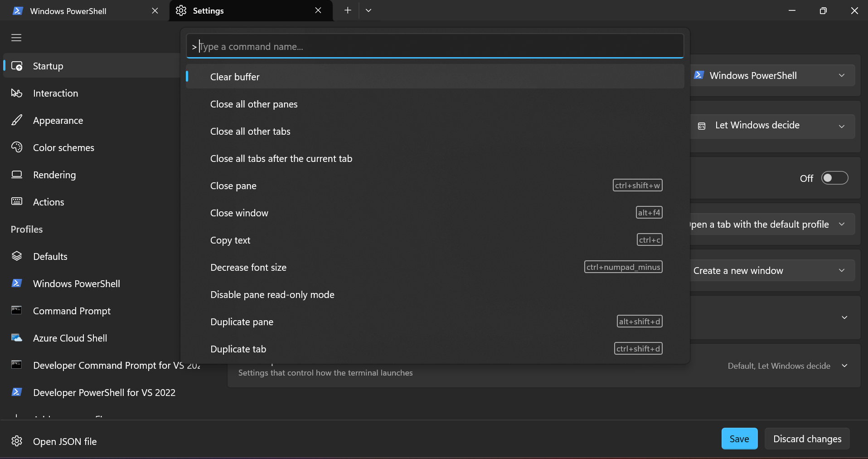868x459 pixels.
Task: Click the ctrl+shift+w shortcut badge
Action: point(637,186)
